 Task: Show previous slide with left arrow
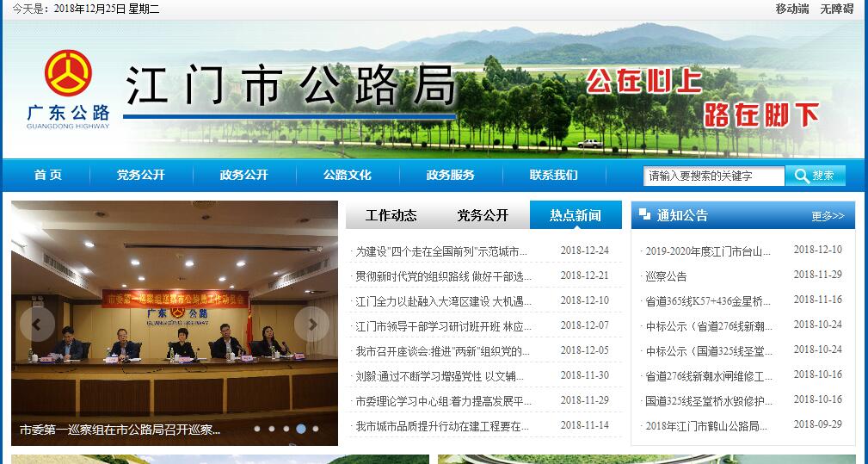point(37,324)
